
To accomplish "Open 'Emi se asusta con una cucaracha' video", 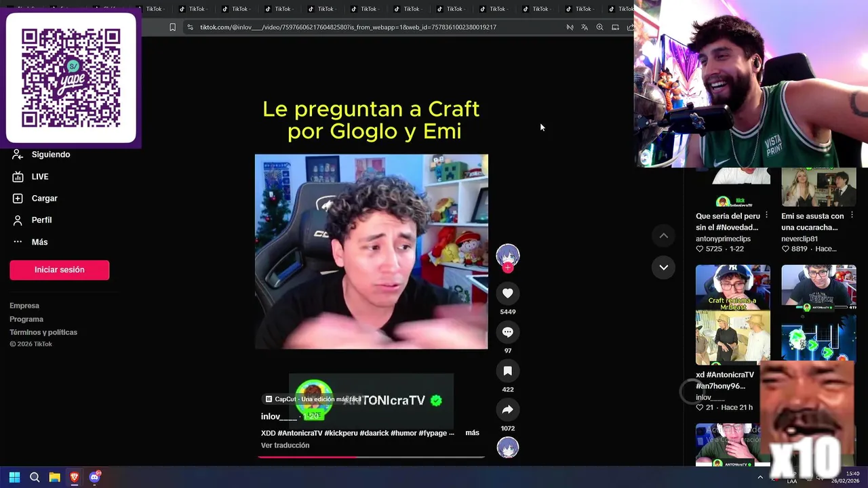I will 812,222.
